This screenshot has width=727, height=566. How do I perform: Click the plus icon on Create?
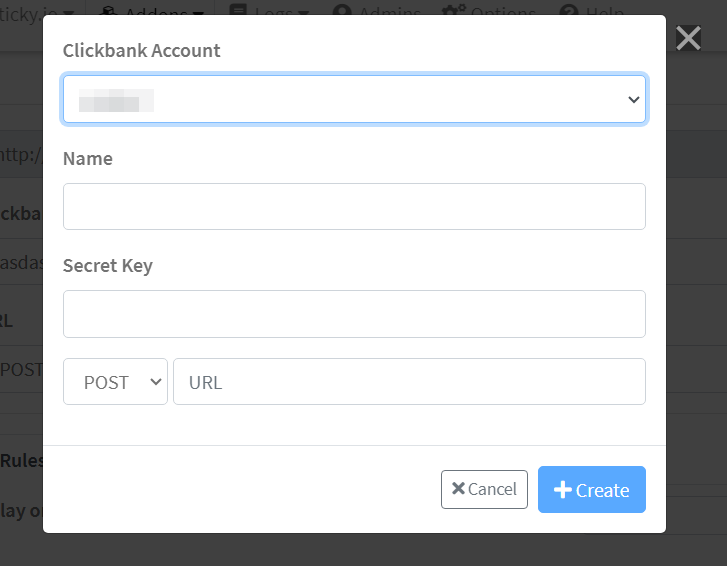[x=563, y=490]
